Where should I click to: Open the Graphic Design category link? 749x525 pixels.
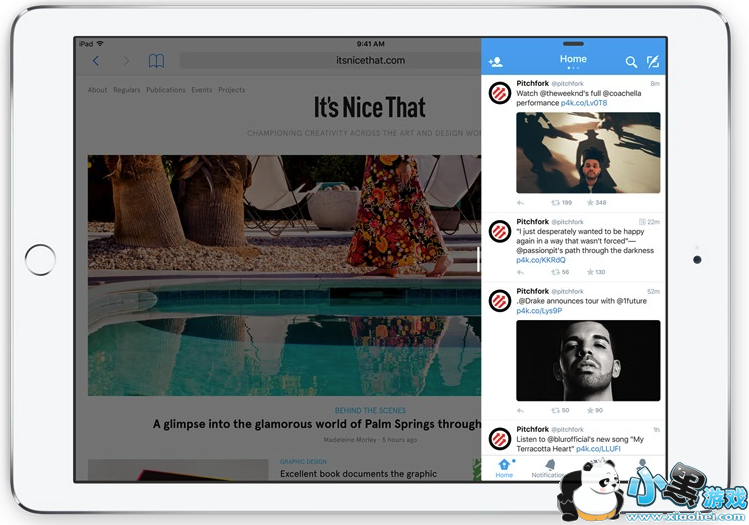[303, 461]
